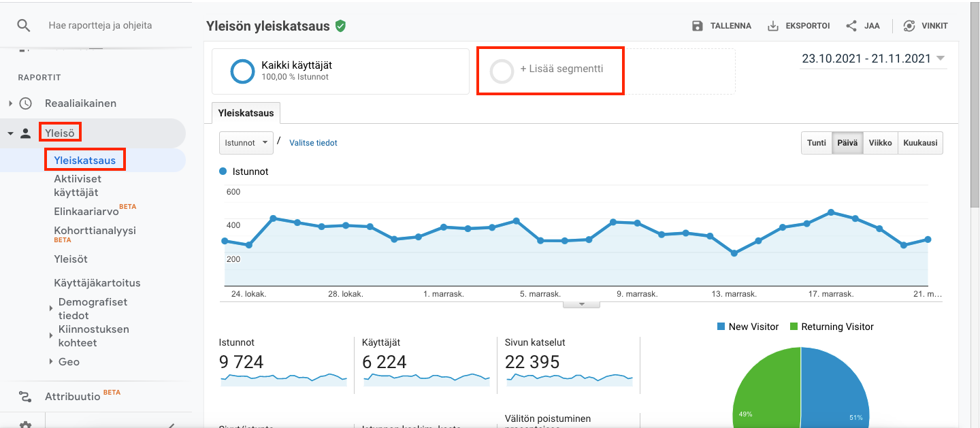Focus the Hae raportteja ja ohjeita search field
The image size is (980, 428).
101,26
